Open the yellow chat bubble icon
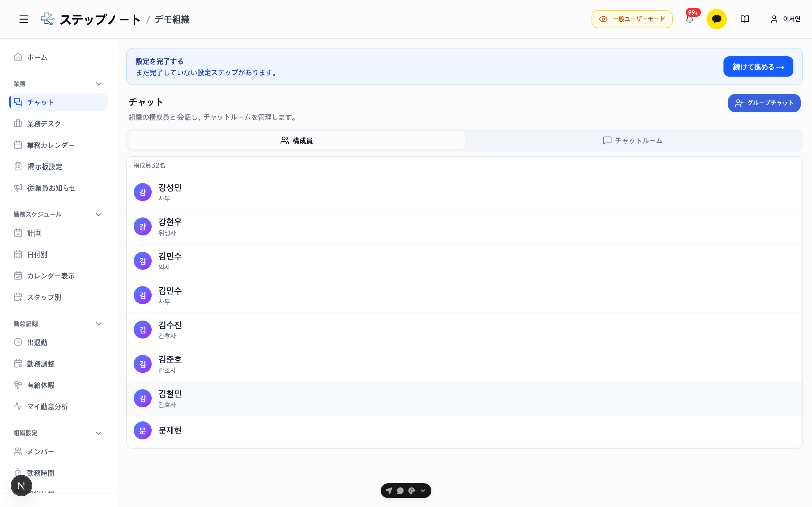The image size is (812, 507). coord(716,19)
